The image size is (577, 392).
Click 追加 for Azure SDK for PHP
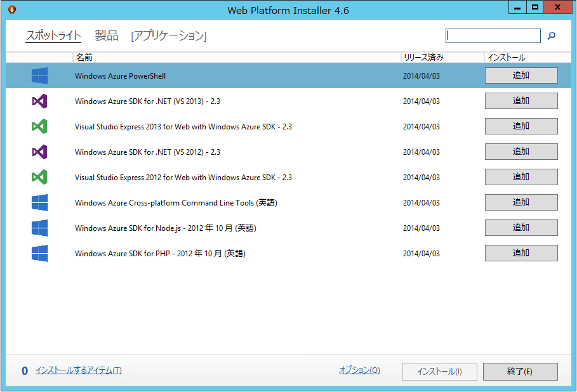click(521, 253)
